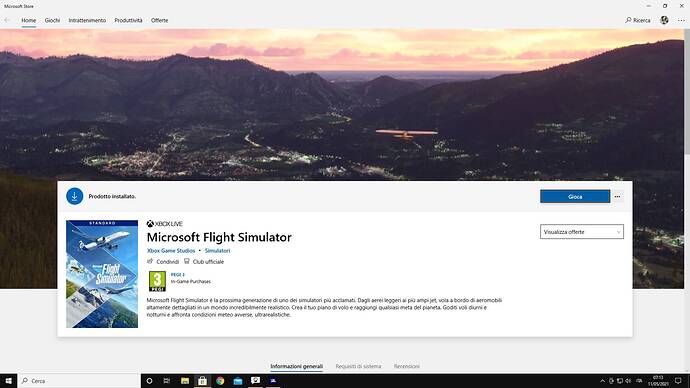Open the store's top-right more options menu
Image resolution: width=690 pixels, height=388 pixels.
(x=681, y=20)
